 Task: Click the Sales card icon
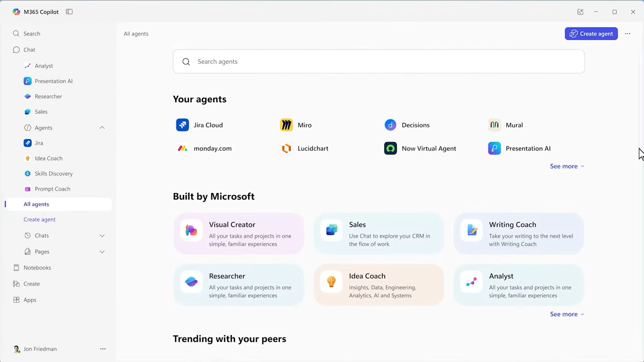(332, 231)
